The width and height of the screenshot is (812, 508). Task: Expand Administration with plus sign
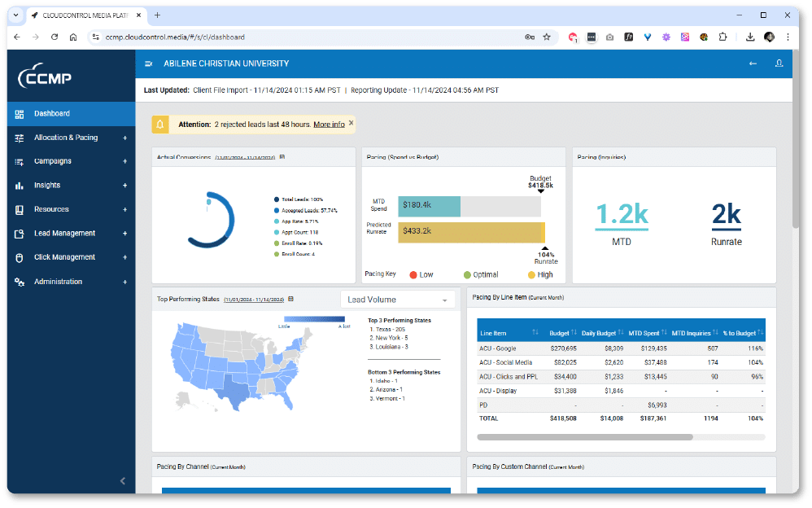124,282
